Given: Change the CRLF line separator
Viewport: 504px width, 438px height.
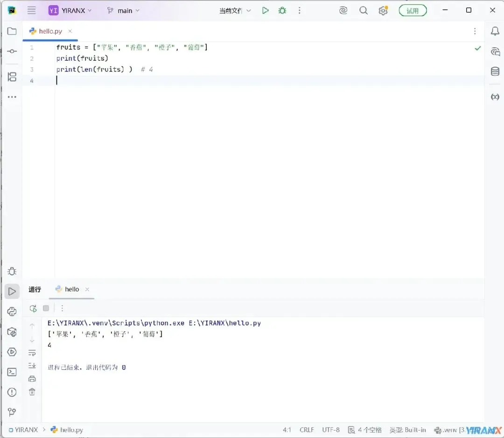Looking at the screenshot, I should 307,430.
